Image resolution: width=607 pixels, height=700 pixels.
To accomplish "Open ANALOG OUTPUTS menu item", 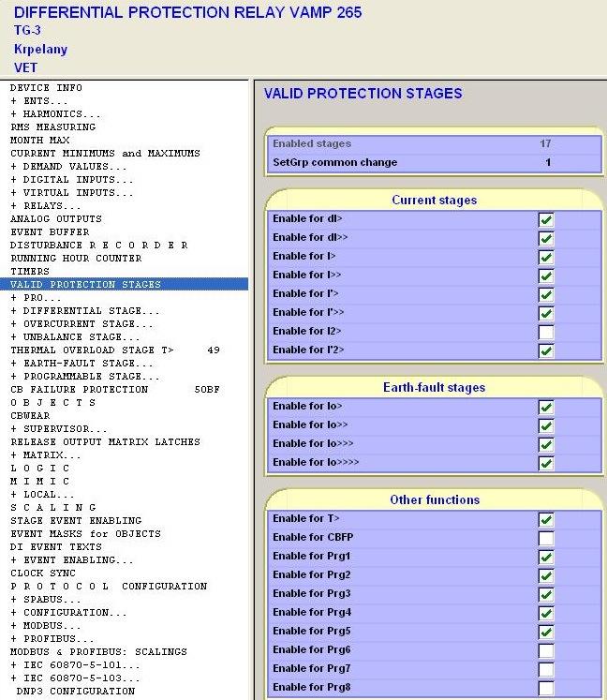I will tap(56, 219).
